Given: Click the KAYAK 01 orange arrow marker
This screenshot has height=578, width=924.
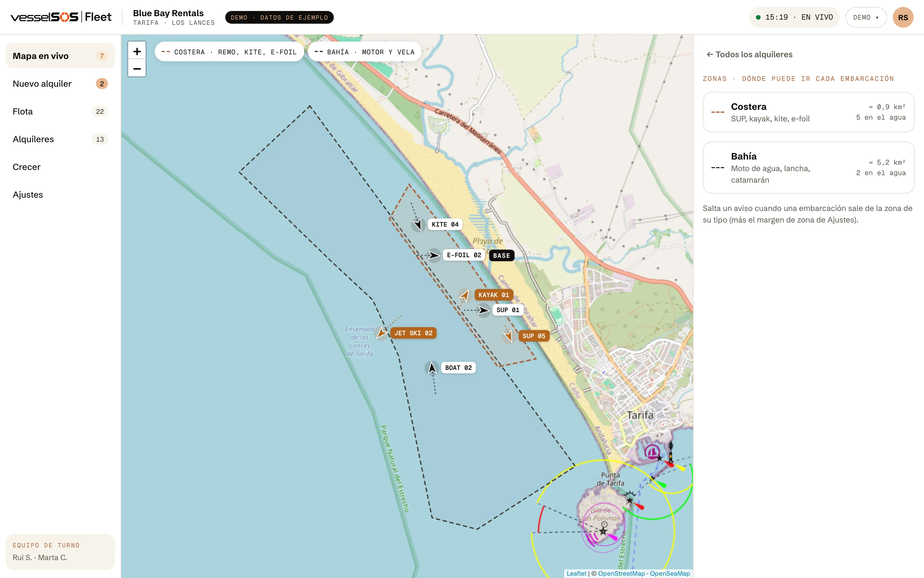Looking at the screenshot, I should (x=465, y=295).
